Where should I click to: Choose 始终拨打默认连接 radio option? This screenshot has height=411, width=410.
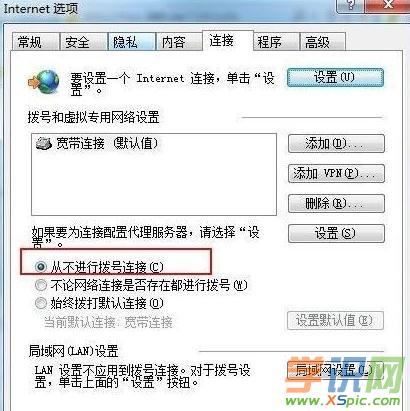41,303
